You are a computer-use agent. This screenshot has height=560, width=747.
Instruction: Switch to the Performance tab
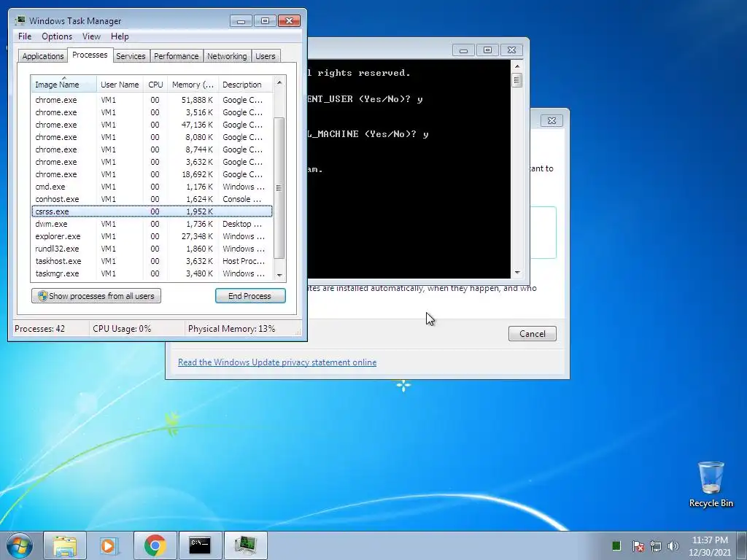pos(176,55)
